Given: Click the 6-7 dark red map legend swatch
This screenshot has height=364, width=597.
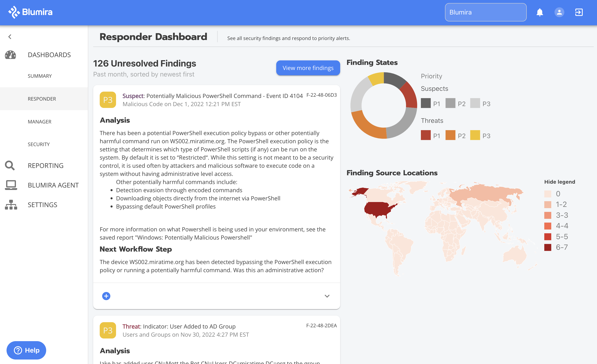Looking at the screenshot, I should click(548, 247).
